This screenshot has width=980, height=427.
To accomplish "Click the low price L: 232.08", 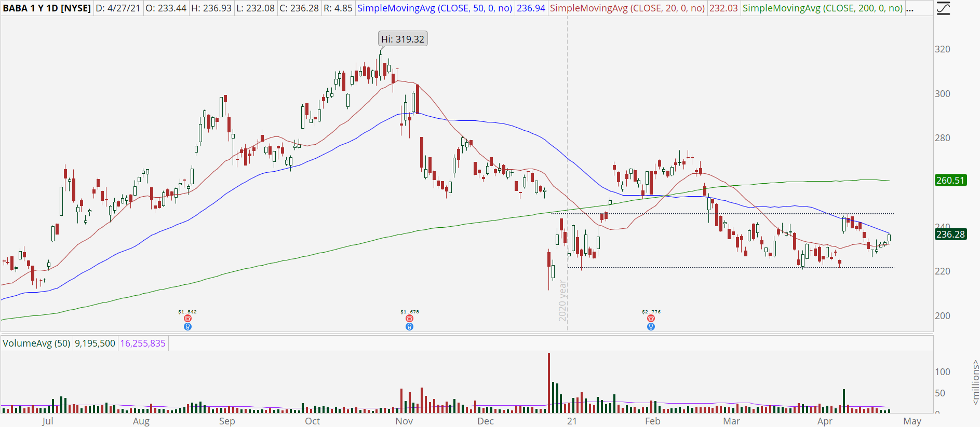I will (255, 8).
